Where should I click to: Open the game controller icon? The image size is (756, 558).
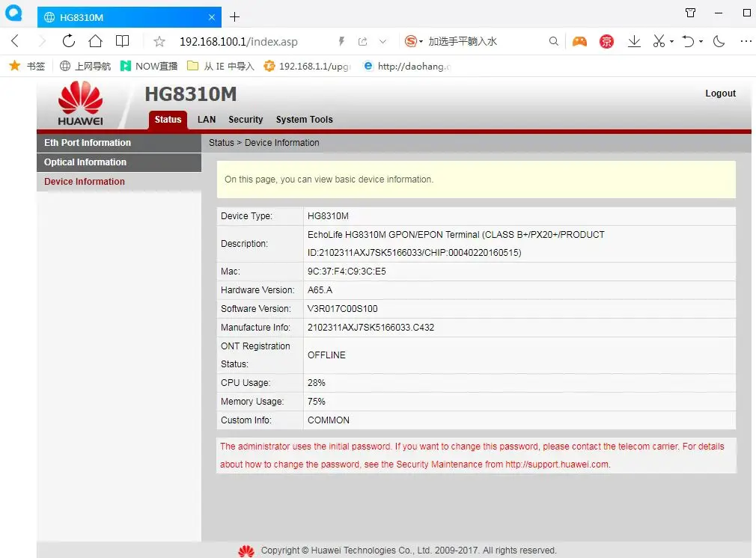(x=579, y=41)
